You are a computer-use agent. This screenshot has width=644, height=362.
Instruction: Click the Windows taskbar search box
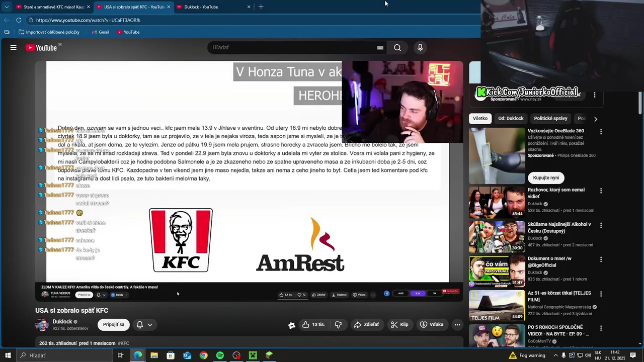tap(64, 355)
